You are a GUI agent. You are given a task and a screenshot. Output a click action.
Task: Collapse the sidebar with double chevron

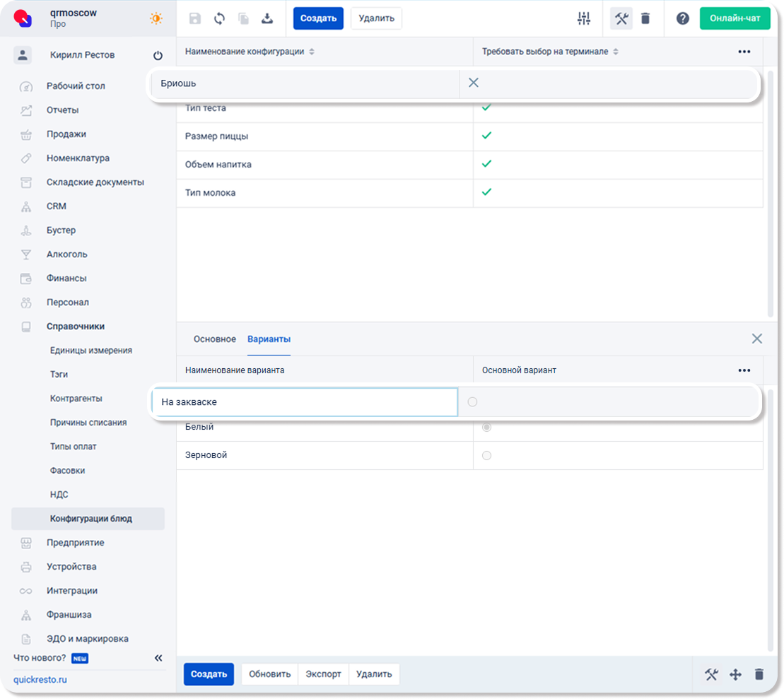point(158,658)
